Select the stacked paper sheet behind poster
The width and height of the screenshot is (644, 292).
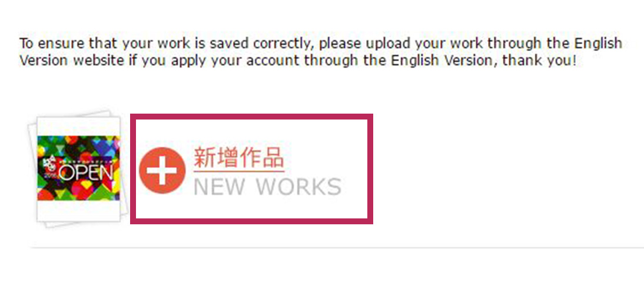coord(33,172)
